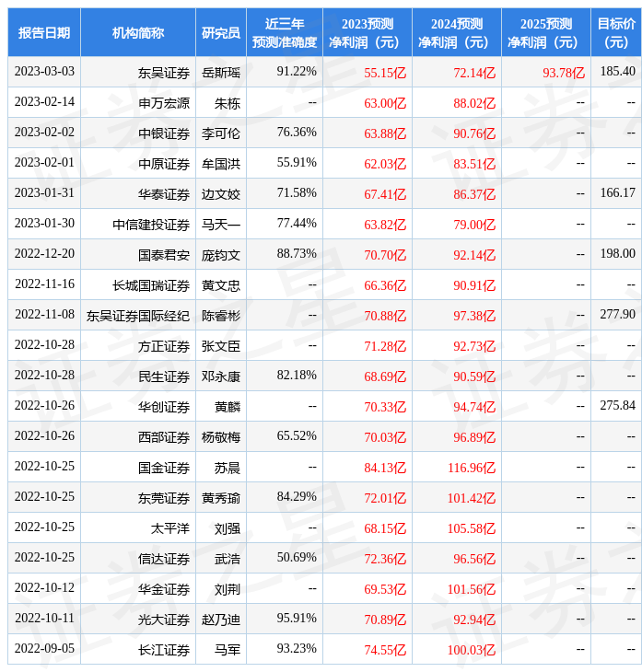Click accuracy value 50.69%
This screenshot has height=672, width=642.
[x=297, y=558]
